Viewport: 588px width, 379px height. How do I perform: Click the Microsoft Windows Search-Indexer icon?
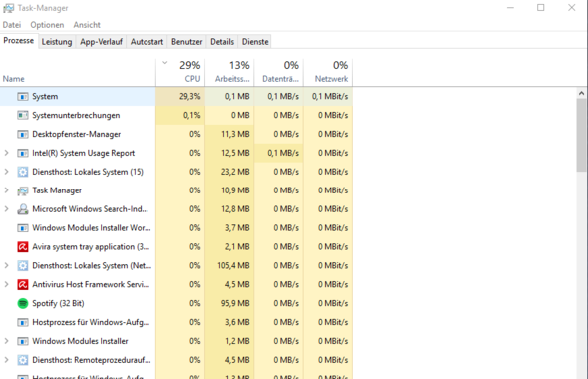coord(23,209)
